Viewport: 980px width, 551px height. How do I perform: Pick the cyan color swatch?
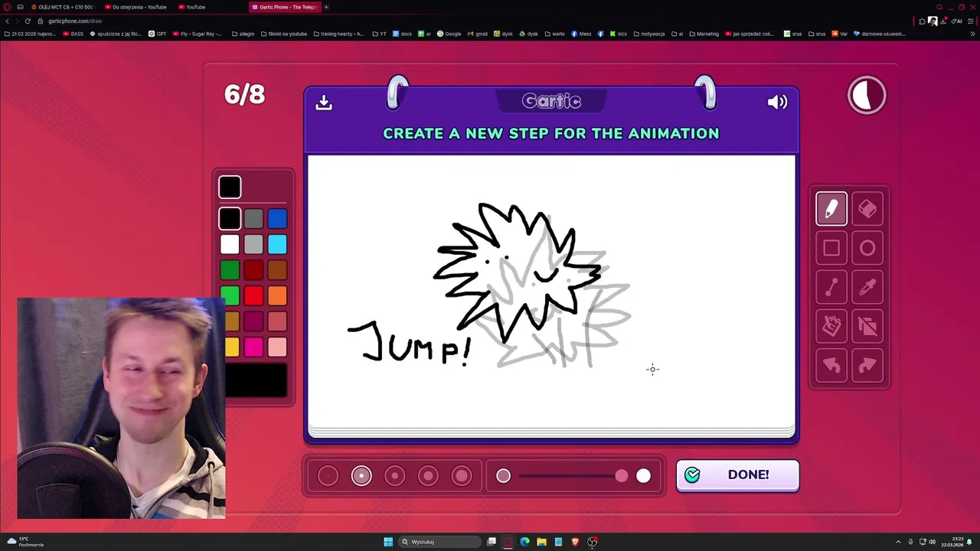(x=277, y=244)
